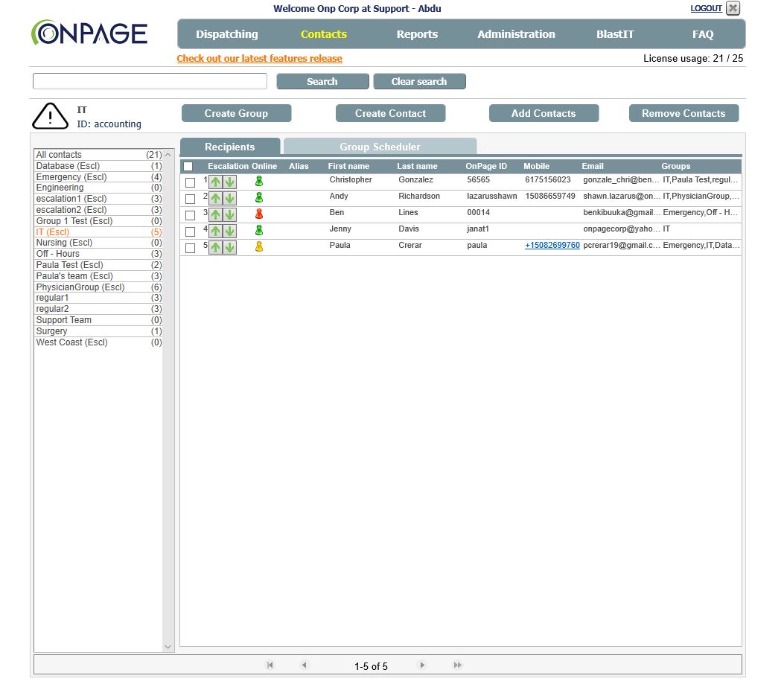Select the Database (Escl) group

point(98,166)
